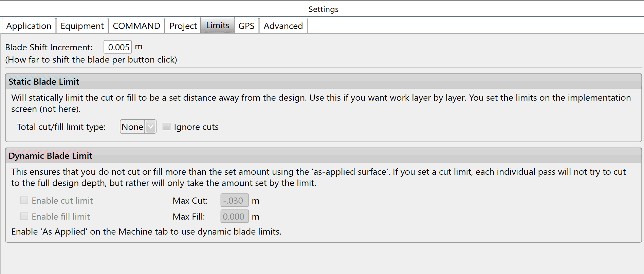The image size is (644, 274).
Task: Switch to the Advanced tab
Action: [283, 26]
